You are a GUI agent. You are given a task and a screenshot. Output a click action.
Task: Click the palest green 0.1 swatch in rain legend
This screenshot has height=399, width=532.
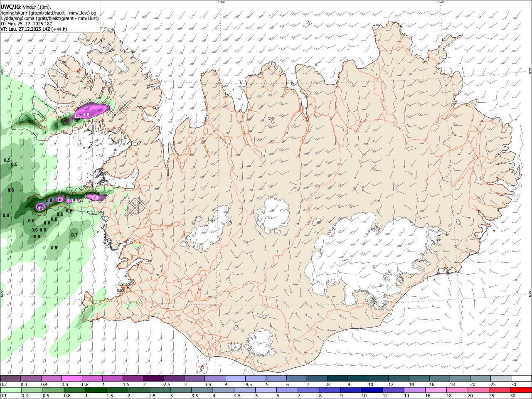[x=11, y=390]
